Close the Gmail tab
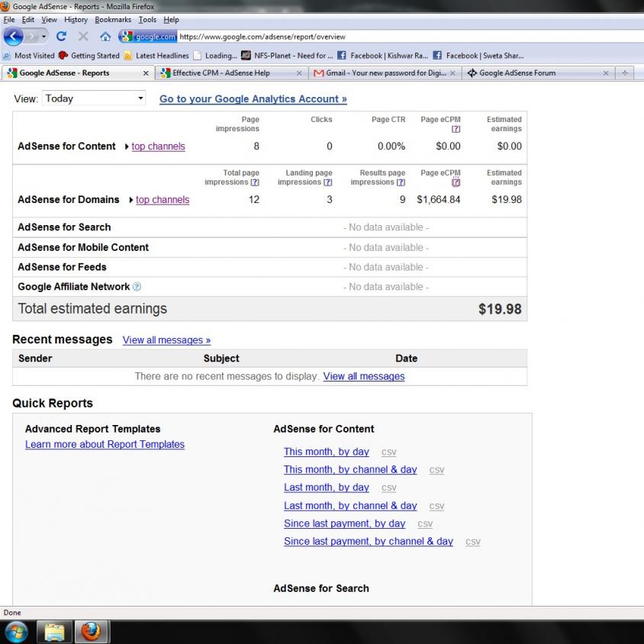Viewport: 644px width, 644px height. (x=452, y=73)
